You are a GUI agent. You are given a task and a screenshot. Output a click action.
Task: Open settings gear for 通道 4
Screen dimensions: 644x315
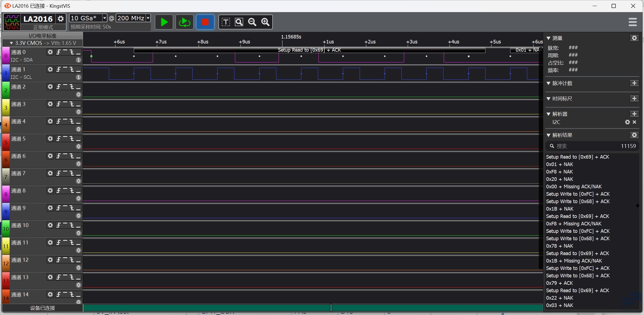tap(50, 121)
